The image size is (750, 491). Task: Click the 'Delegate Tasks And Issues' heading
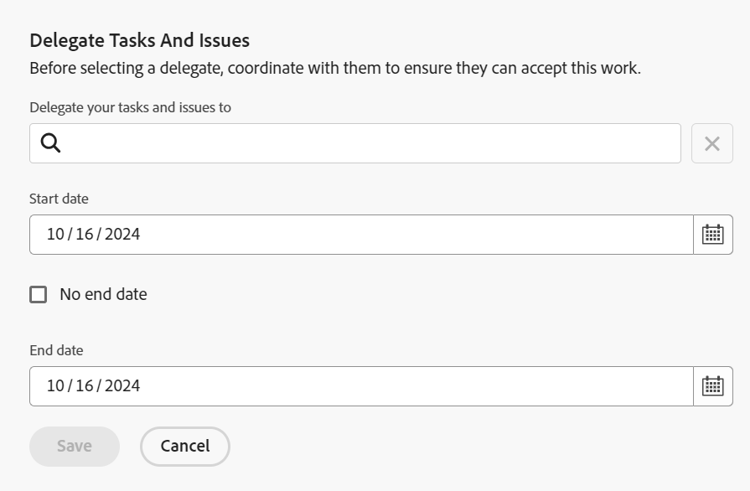pyautogui.click(x=139, y=41)
